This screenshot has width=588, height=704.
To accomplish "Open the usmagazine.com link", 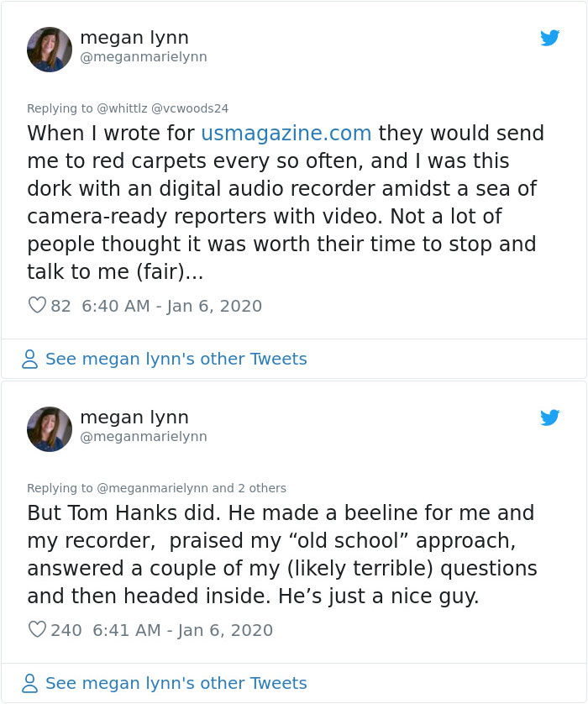I will pyautogui.click(x=285, y=133).
